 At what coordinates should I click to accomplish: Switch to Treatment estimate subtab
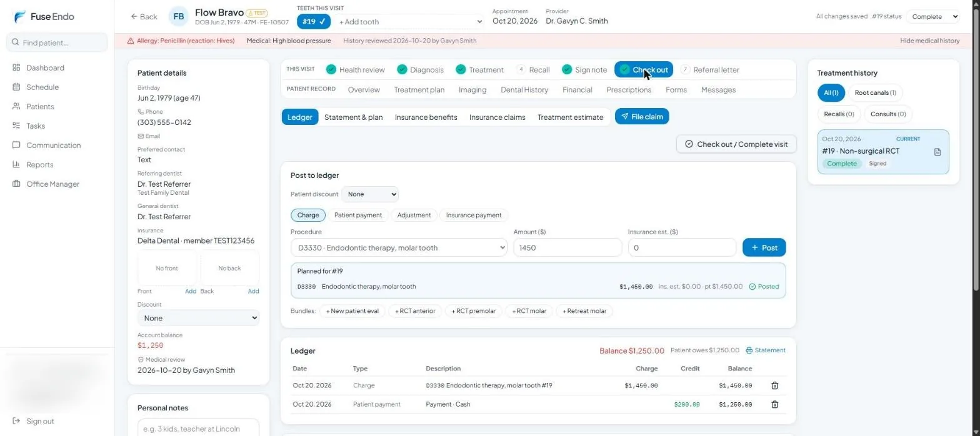click(571, 117)
